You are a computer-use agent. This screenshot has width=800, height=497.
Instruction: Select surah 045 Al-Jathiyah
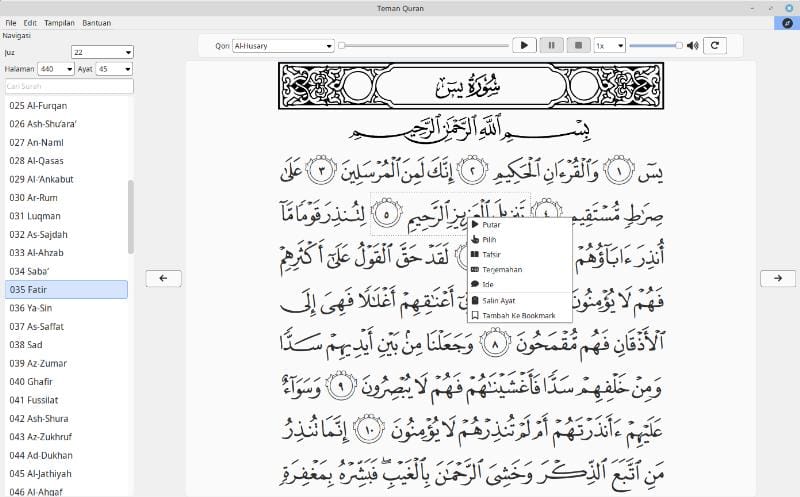coord(66,474)
